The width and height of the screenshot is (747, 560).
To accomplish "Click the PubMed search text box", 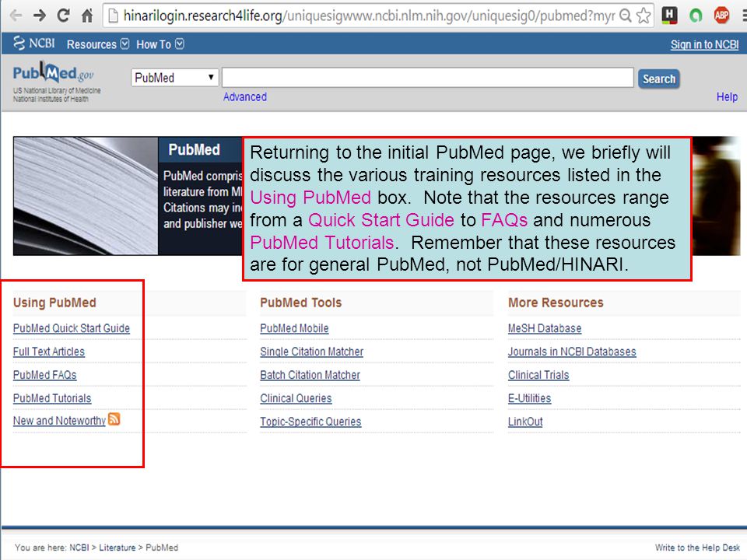I will click(427, 78).
